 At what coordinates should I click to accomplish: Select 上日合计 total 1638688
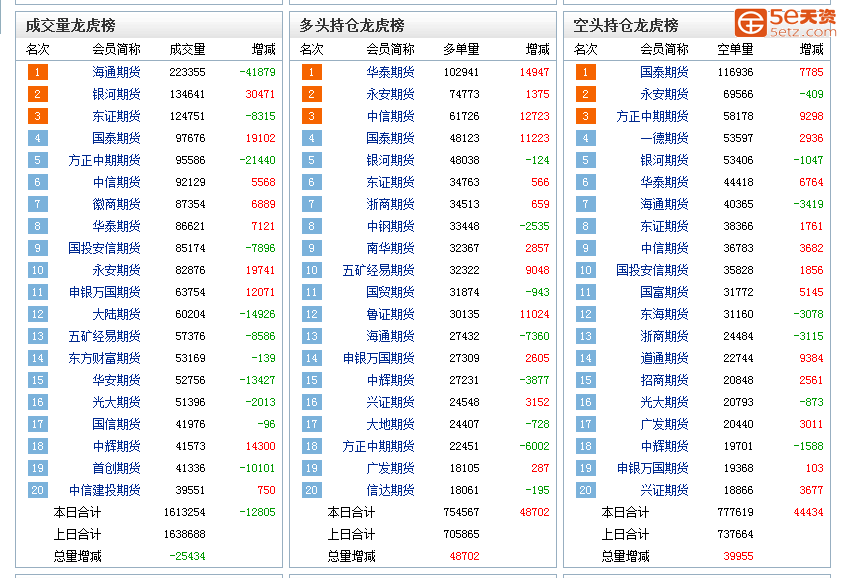pyautogui.click(x=184, y=534)
